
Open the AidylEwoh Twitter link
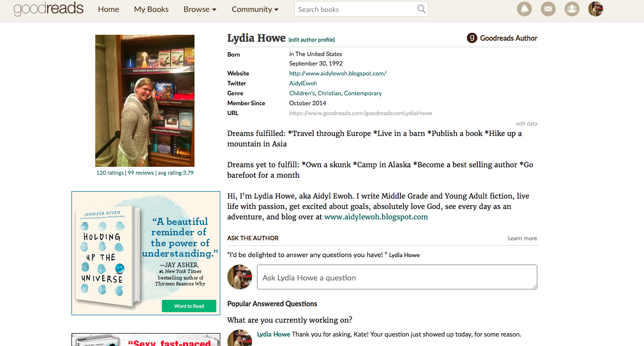point(303,83)
